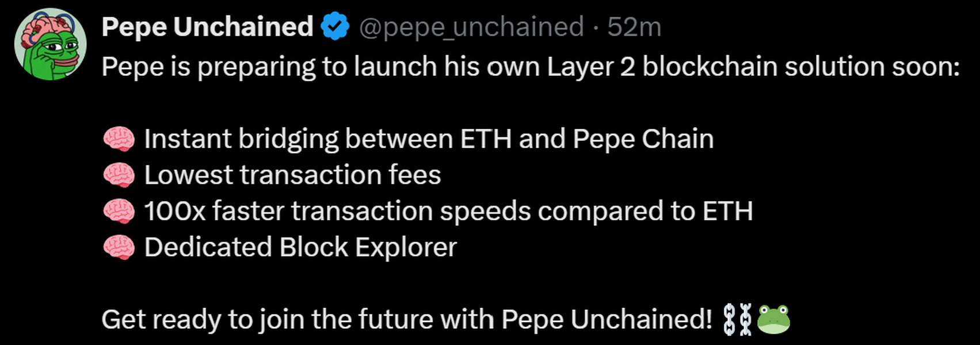Viewport: 980px width, 345px height.
Task: Click brain emoji beside 100x faster line
Action: coord(119,212)
